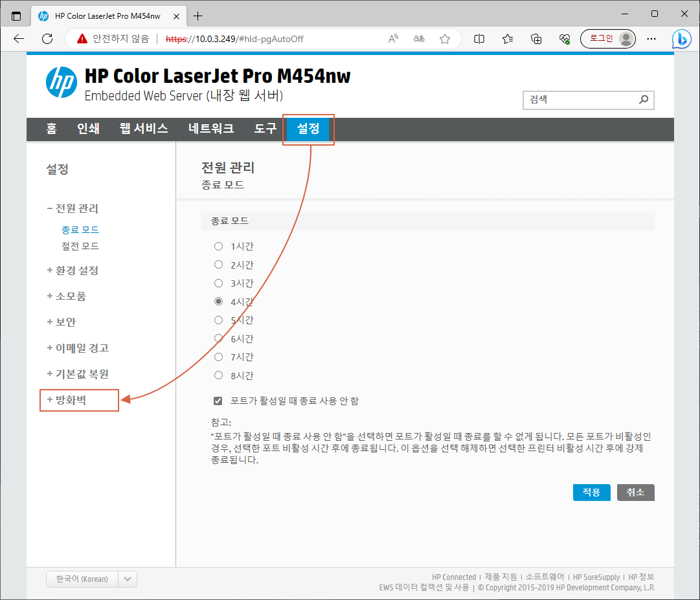Open the read aloud icon in address bar
The image size is (700, 600).
click(393, 39)
